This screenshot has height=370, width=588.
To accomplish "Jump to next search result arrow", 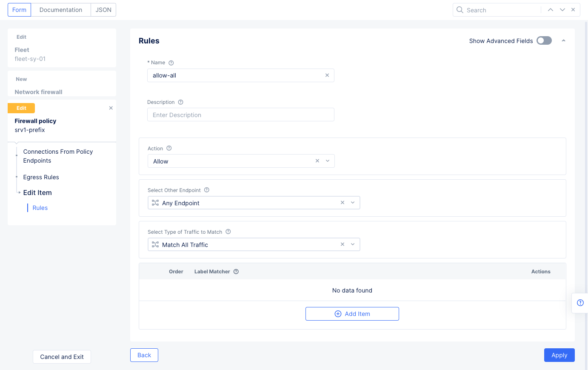I will (562, 10).
